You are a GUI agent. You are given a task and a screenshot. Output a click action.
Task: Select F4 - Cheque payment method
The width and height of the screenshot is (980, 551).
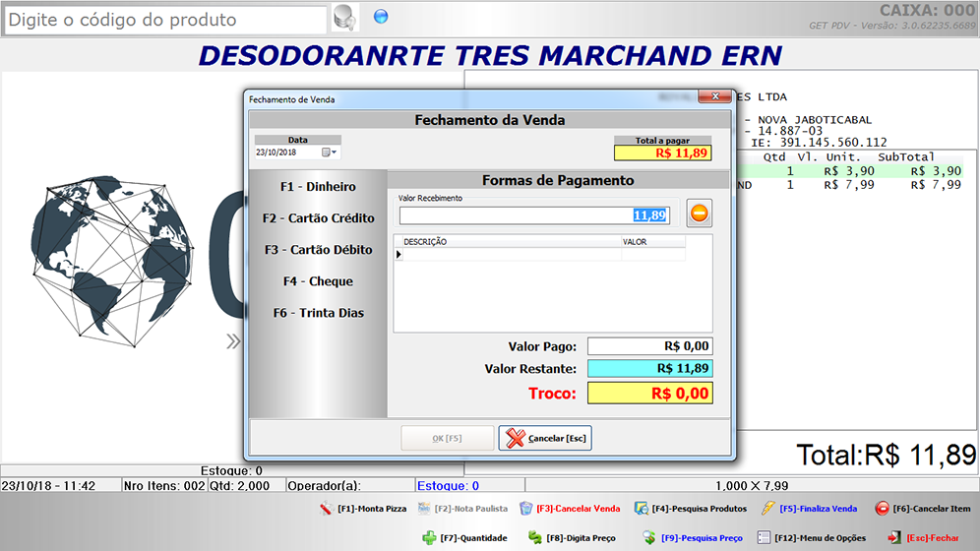point(318,281)
